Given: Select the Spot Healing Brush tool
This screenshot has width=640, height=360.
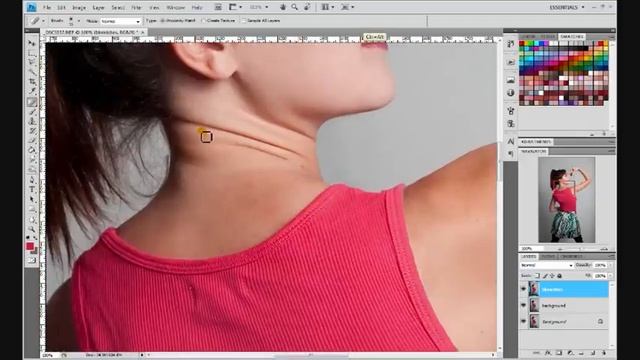Looking at the screenshot, I should [x=31, y=102].
